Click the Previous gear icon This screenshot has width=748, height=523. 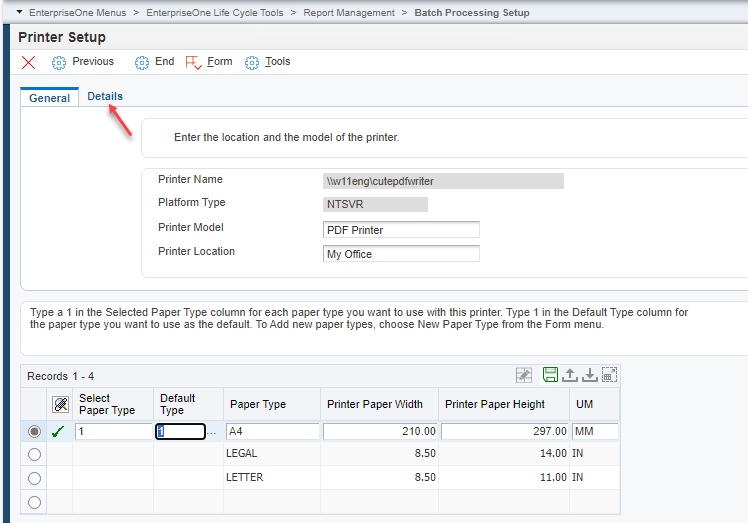(x=59, y=63)
